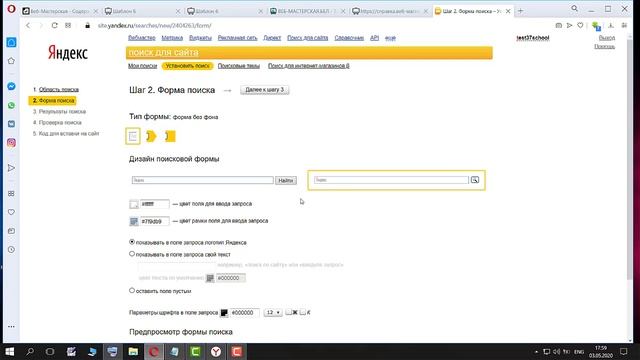Select show Yandex logo in query field
The image size is (640, 360).
click(x=132, y=242)
